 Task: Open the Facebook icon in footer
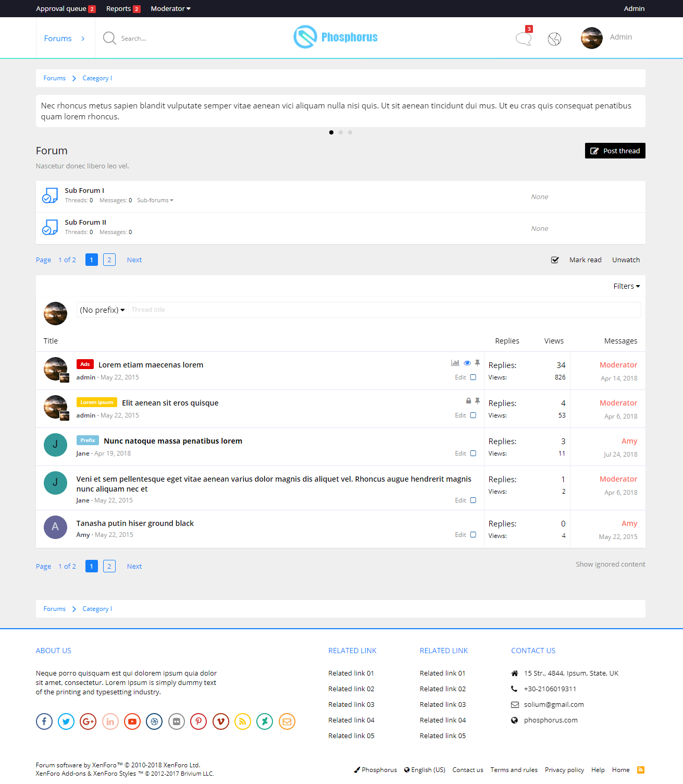[x=44, y=721]
